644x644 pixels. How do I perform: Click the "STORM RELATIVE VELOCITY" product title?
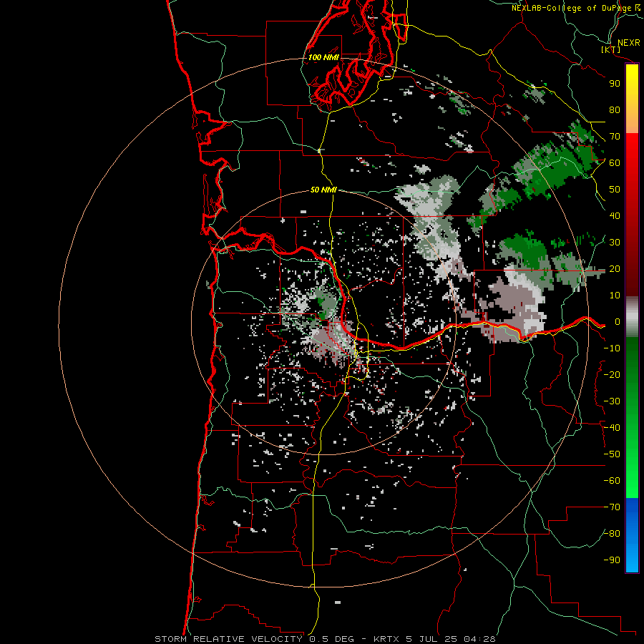228,639
